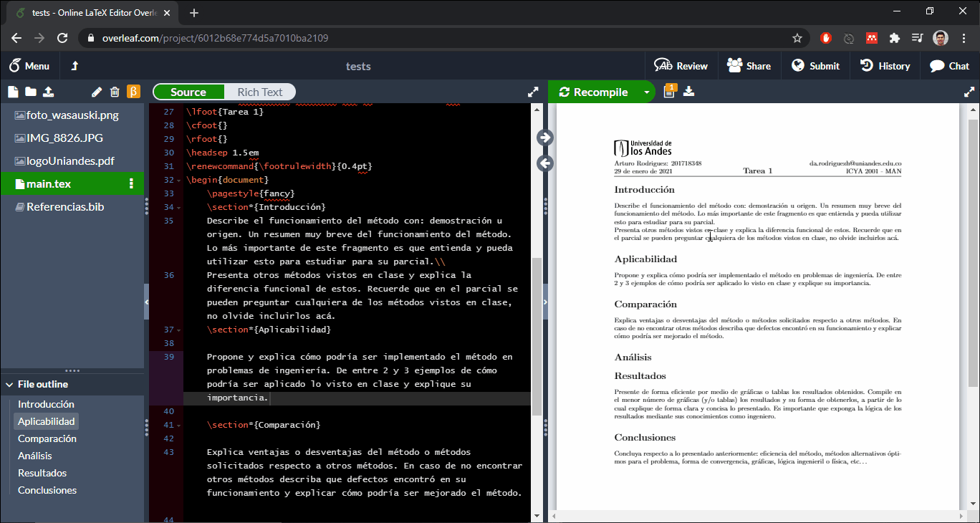980x523 pixels.
Task: Download the compiled PDF
Action: click(689, 91)
